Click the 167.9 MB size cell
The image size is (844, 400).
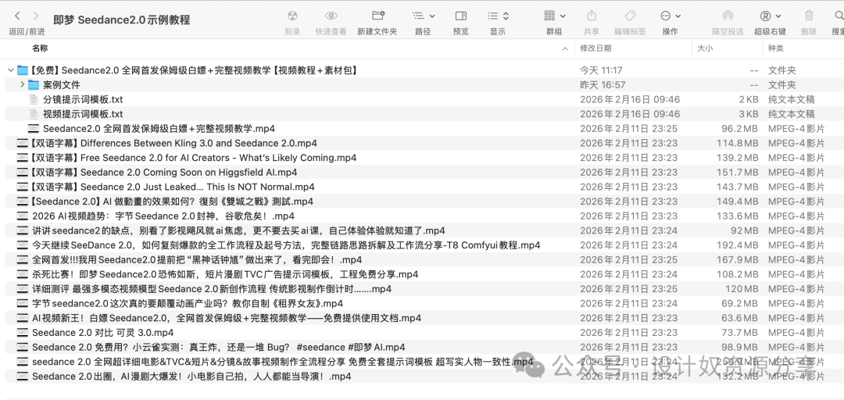tap(737, 259)
